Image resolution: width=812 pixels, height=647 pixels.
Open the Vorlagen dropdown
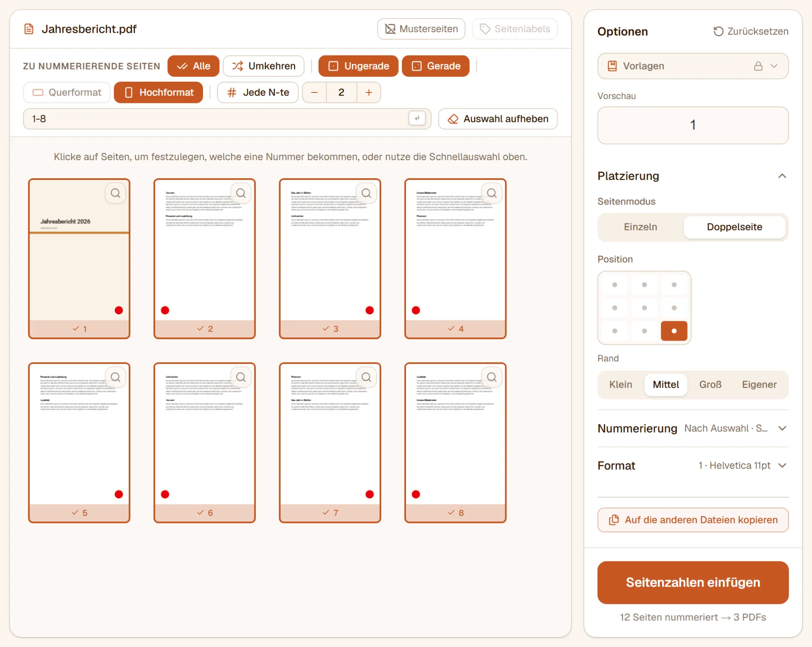pyautogui.click(x=693, y=66)
